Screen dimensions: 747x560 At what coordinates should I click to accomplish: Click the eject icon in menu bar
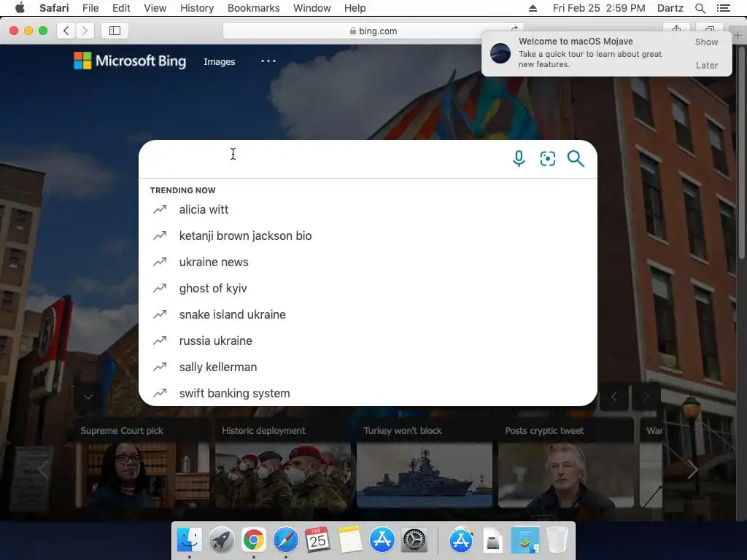(533, 8)
